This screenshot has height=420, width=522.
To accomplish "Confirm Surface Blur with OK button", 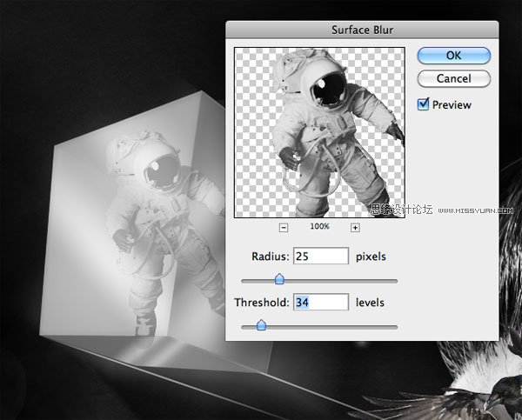I will click(x=454, y=56).
